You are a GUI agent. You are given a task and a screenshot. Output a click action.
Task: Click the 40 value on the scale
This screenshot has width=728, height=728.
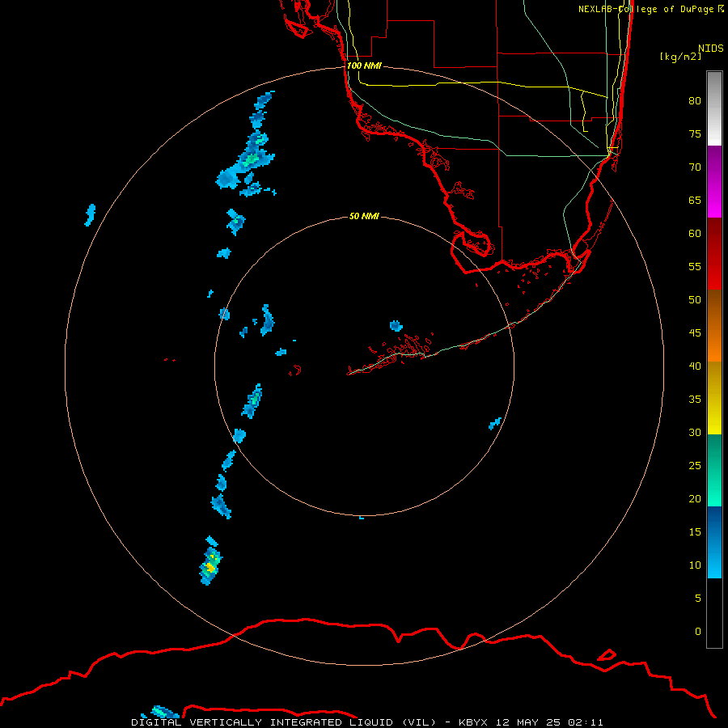[695, 366]
